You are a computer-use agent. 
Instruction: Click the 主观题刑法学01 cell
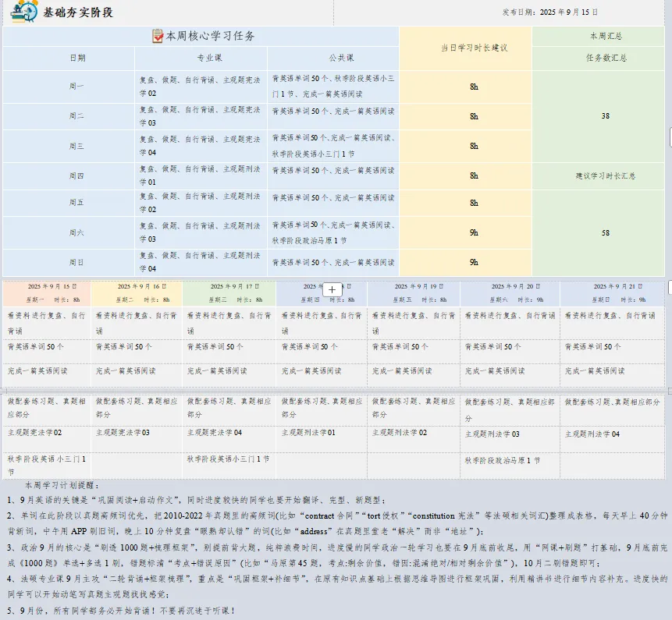pos(322,439)
